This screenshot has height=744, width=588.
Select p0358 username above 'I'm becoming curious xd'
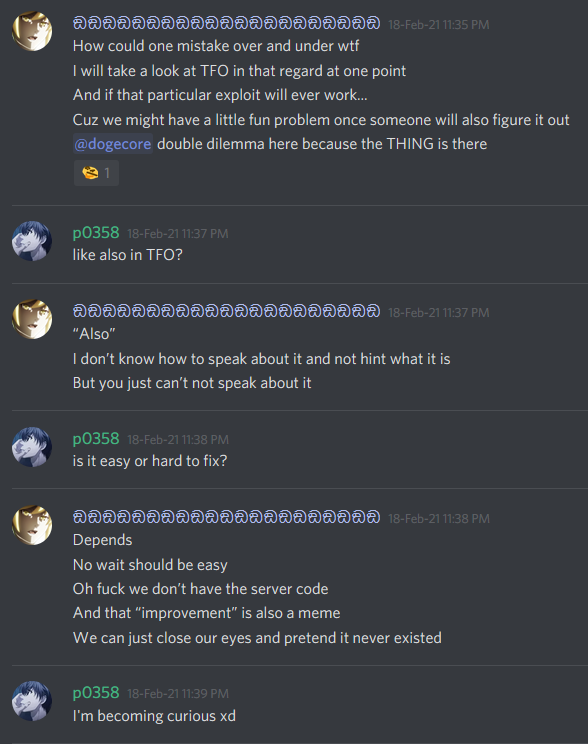coord(96,692)
